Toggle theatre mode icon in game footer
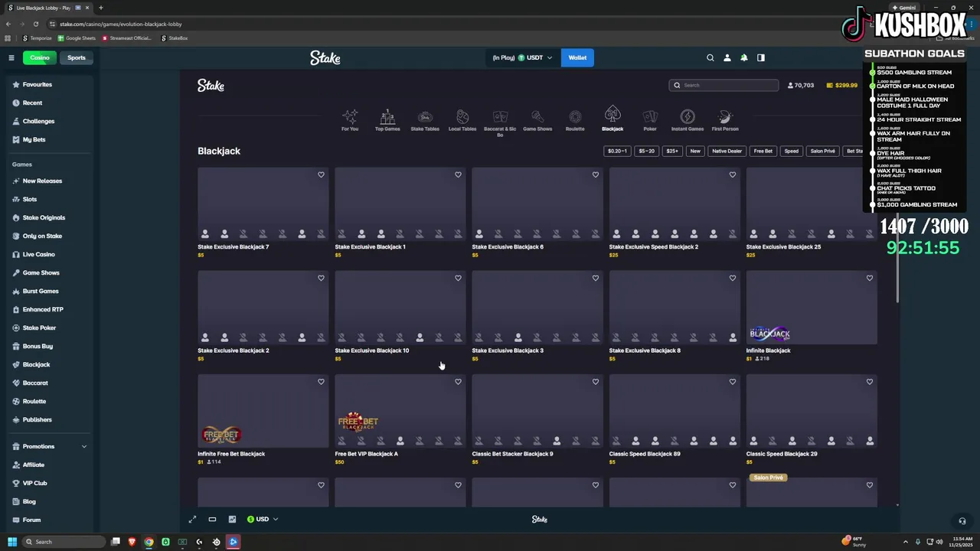Viewport: 980px width, 551px height. (212, 519)
